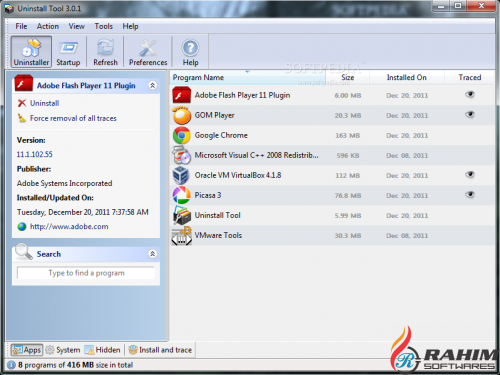Switch to the Hidden tab
This screenshot has width=500, height=375.
(103, 350)
